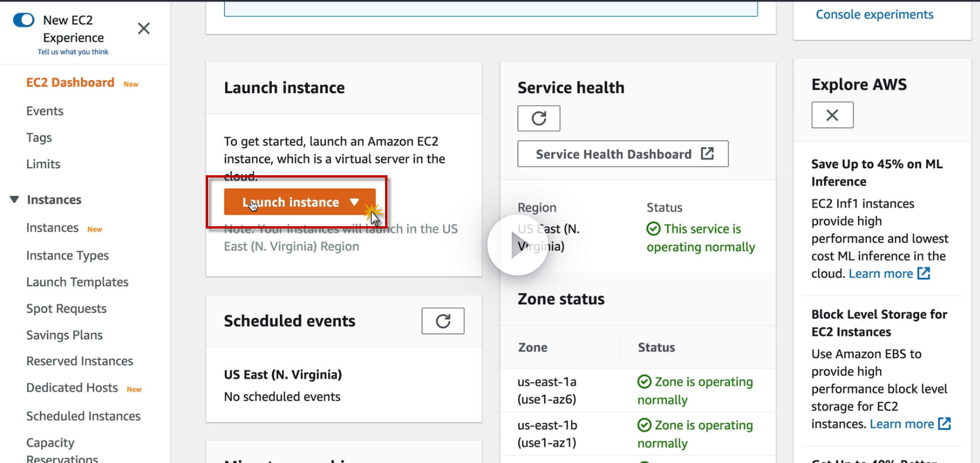The image size is (980, 463).
Task: Click Tell us what you think link
Action: point(73,52)
